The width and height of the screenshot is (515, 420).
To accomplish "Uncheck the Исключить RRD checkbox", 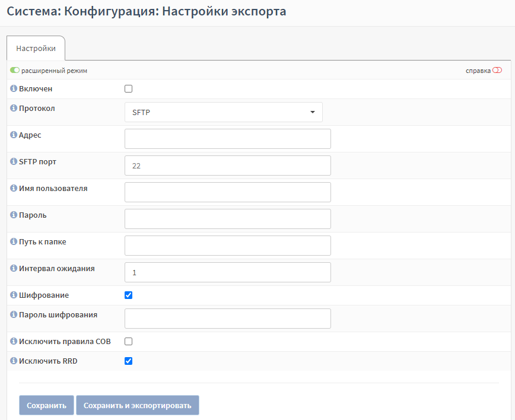I will tap(128, 361).
